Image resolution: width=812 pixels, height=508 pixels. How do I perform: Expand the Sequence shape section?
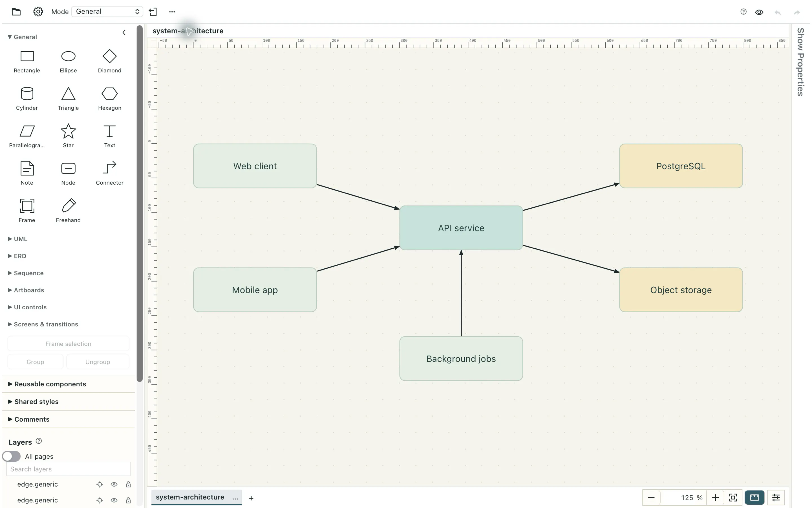[x=25, y=273]
